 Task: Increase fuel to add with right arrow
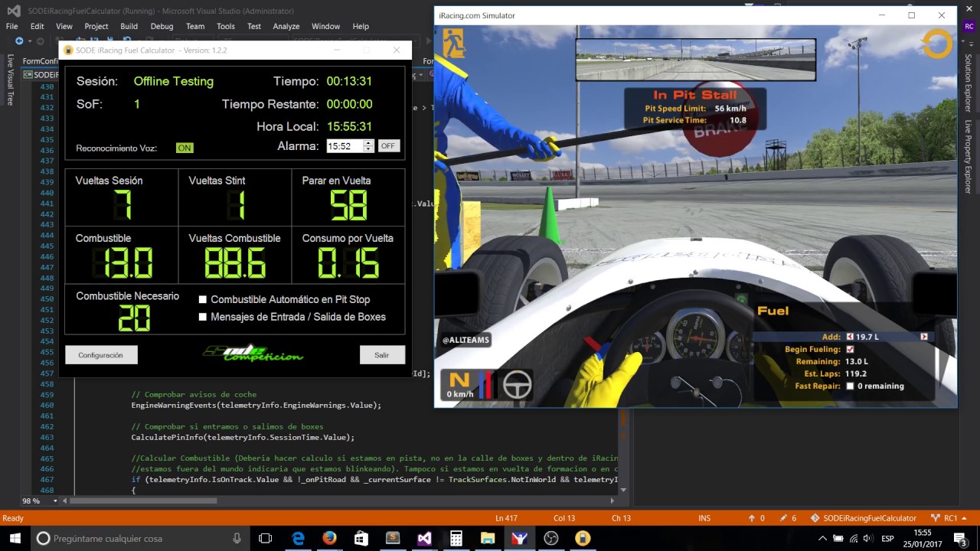pos(924,337)
